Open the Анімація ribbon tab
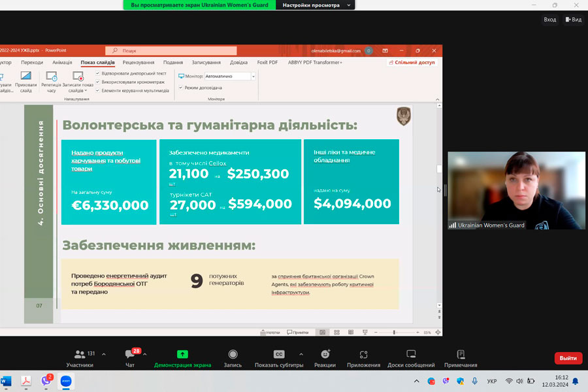This screenshot has width=588, height=392. (x=62, y=62)
